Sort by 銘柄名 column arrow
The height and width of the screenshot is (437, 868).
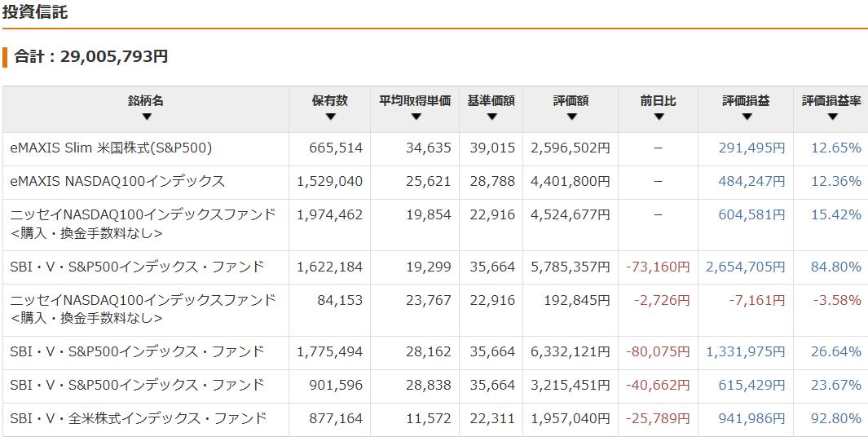[146, 117]
